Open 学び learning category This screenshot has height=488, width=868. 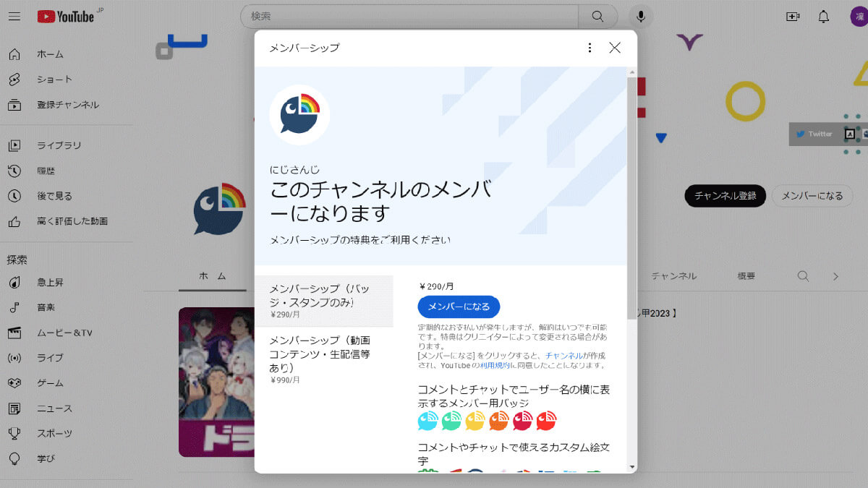46,459
